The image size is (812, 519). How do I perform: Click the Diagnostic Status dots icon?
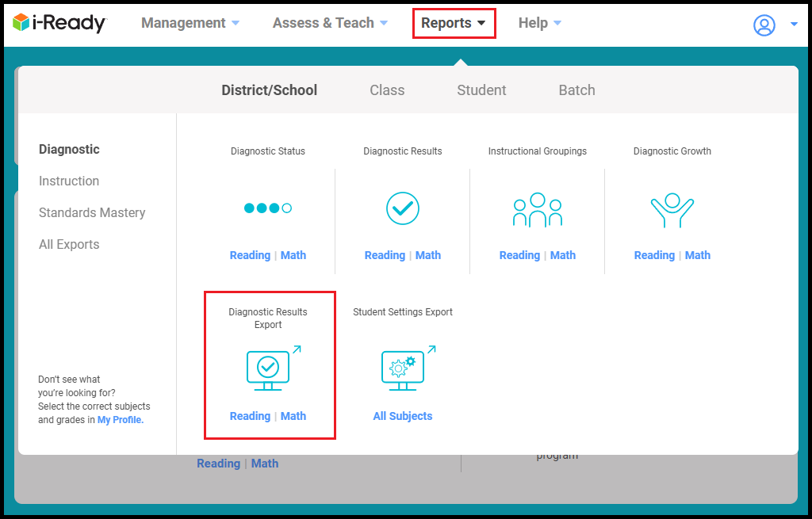coord(268,208)
